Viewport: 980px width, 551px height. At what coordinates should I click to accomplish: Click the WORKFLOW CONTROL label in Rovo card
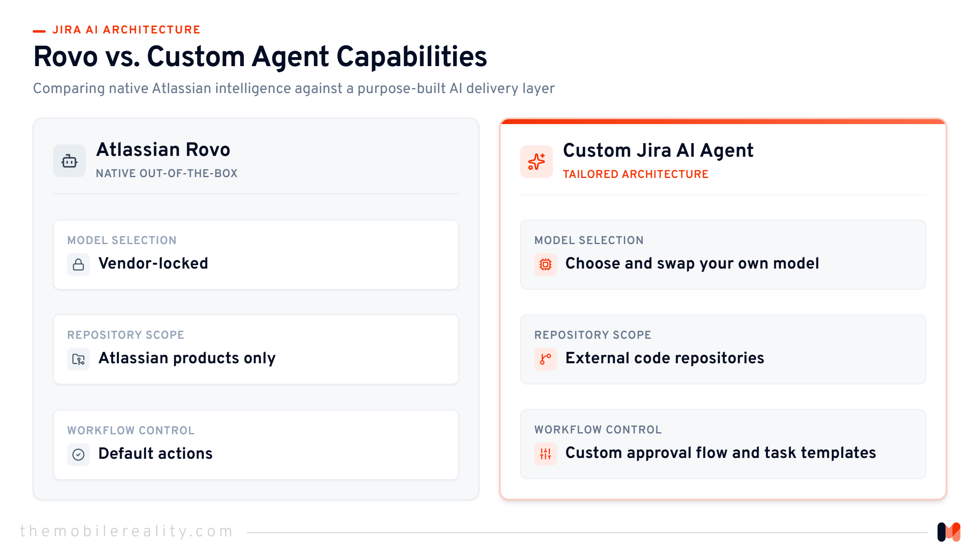[131, 431]
